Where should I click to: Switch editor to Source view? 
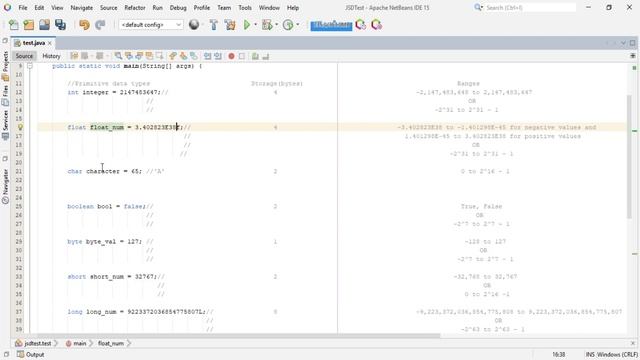pos(24,56)
